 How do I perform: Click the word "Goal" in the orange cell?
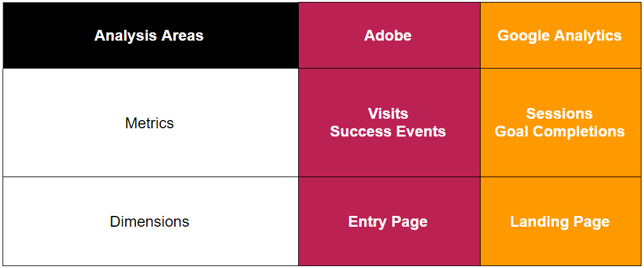(510, 131)
